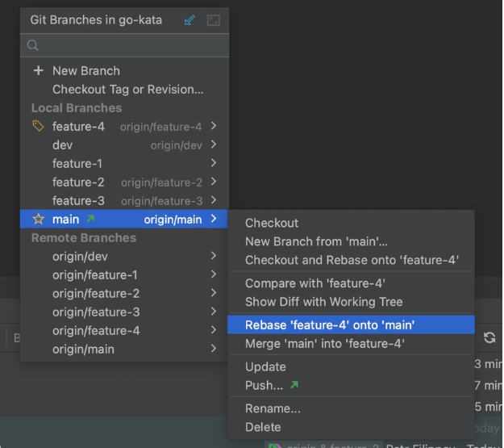Click the tag icon next to feature-4
Viewport: 504px width, 448px height.
click(38, 126)
